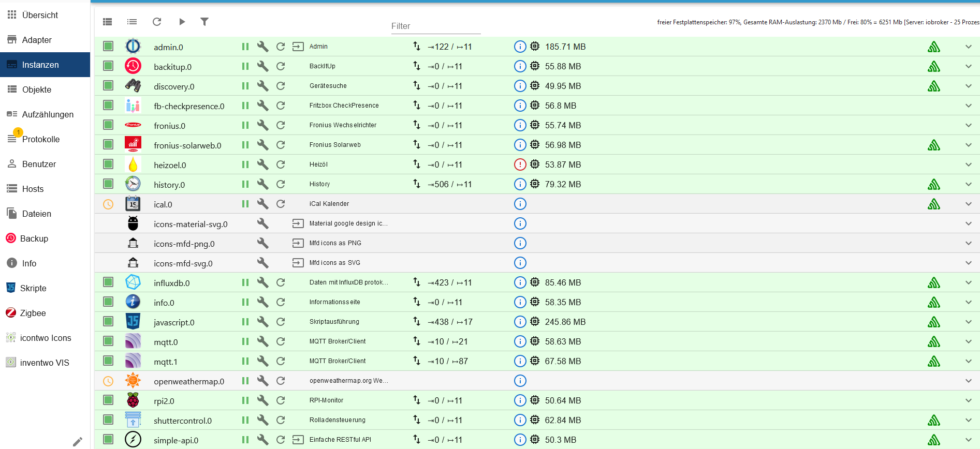
Task: Switch to table view in toolbar
Action: pyautogui.click(x=108, y=22)
